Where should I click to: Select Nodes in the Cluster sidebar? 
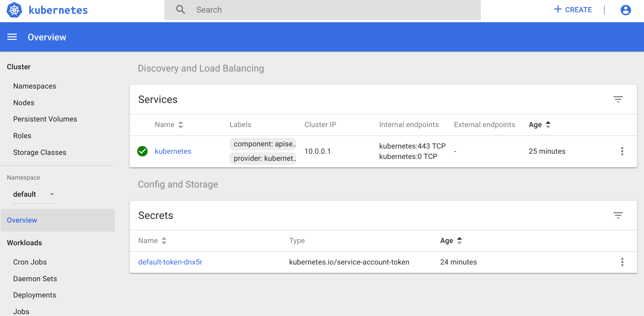[24, 103]
